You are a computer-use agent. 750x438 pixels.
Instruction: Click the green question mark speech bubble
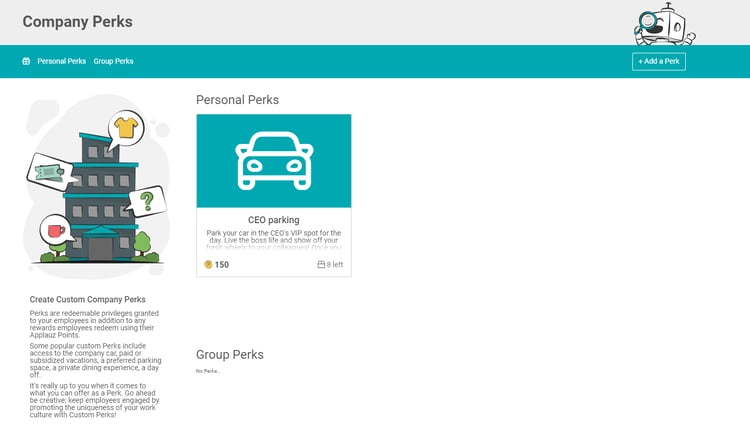[x=148, y=201]
